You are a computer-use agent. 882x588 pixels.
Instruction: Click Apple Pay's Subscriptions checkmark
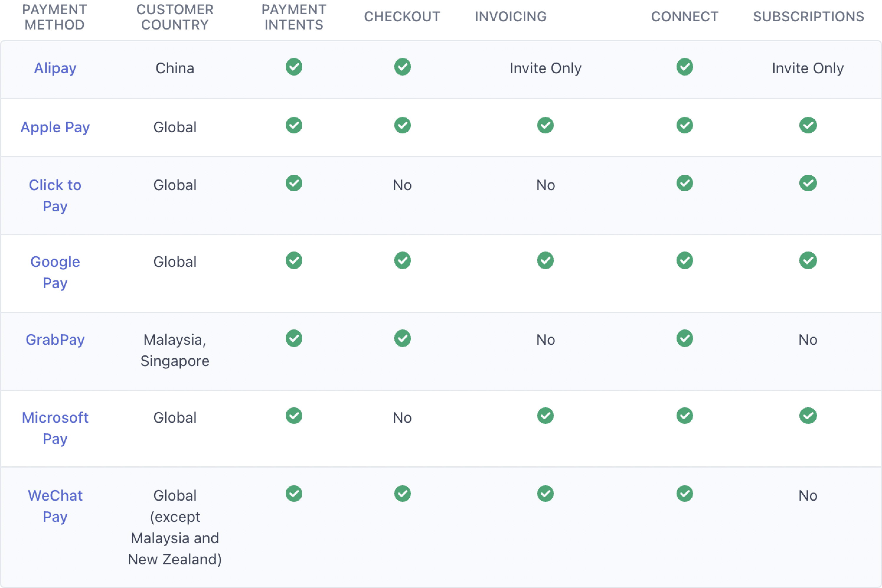coord(808,125)
